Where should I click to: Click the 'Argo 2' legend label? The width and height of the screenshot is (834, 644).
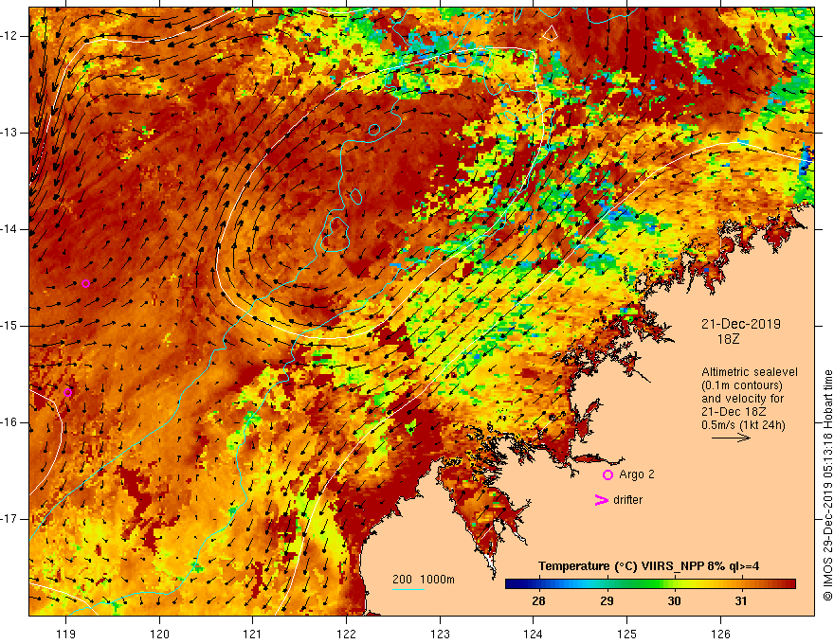click(x=637, y=474)
